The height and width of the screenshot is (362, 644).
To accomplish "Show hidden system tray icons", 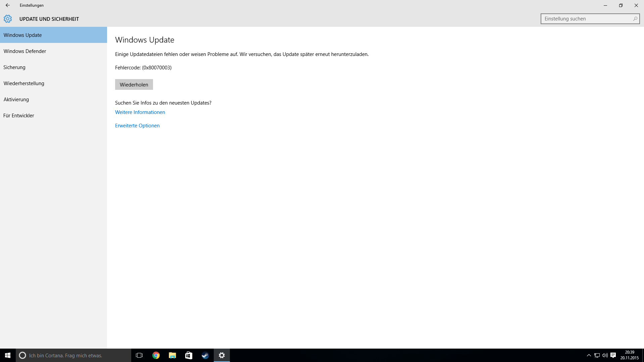I will tap(589, 355).
